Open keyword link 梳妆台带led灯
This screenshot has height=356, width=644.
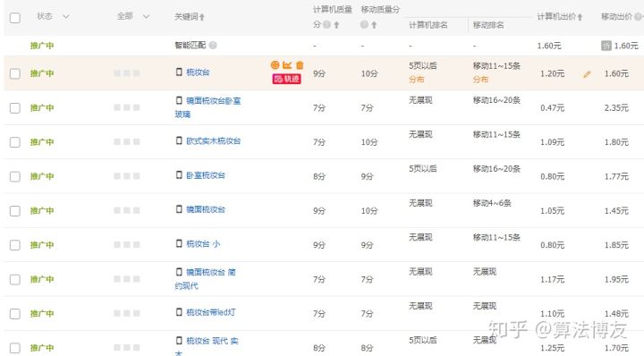point(211,312)
